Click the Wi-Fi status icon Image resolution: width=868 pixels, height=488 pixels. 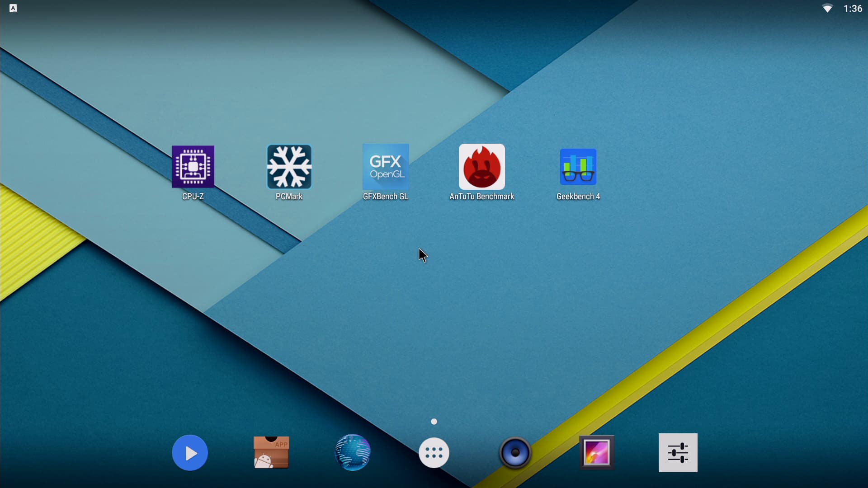pyautogui.click(x=827, y=9)
